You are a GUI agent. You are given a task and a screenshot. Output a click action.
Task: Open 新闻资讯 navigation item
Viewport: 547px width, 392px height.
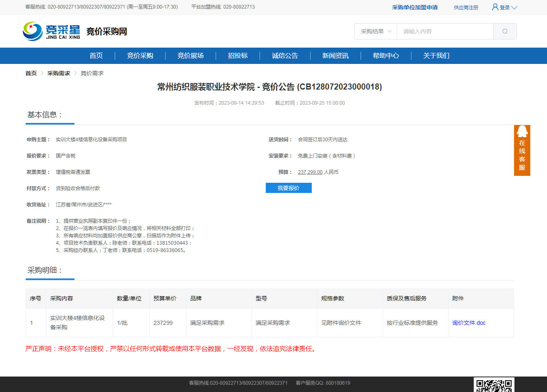[335, 56]
